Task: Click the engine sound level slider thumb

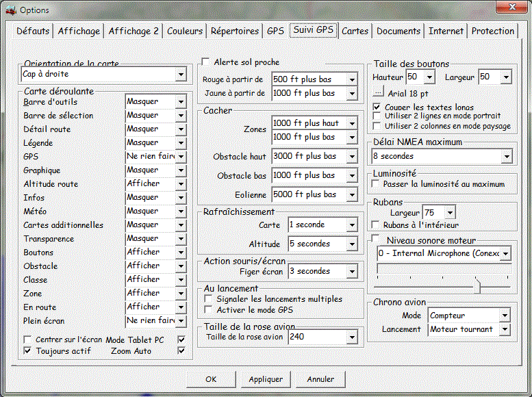Action: tap(477, 285)
